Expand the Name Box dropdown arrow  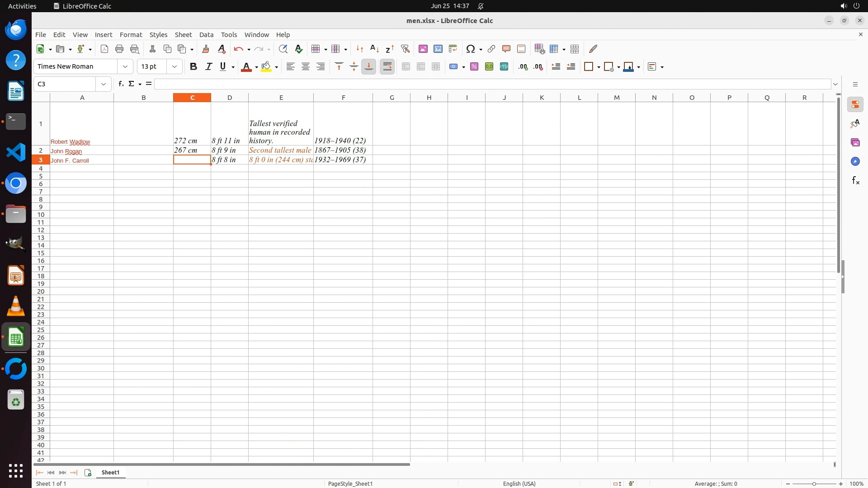click(x=104, y=84)
